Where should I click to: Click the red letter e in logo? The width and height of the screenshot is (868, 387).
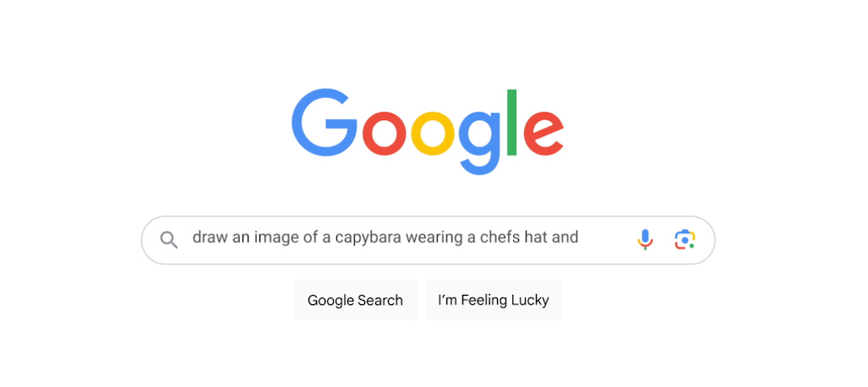pos(543,134)
